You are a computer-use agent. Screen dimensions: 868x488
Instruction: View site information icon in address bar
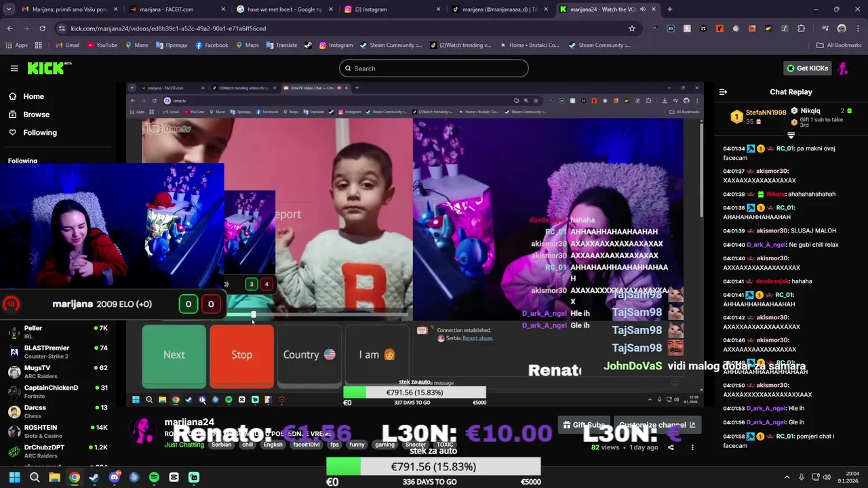pyautogui.click(x=62, y=28)
